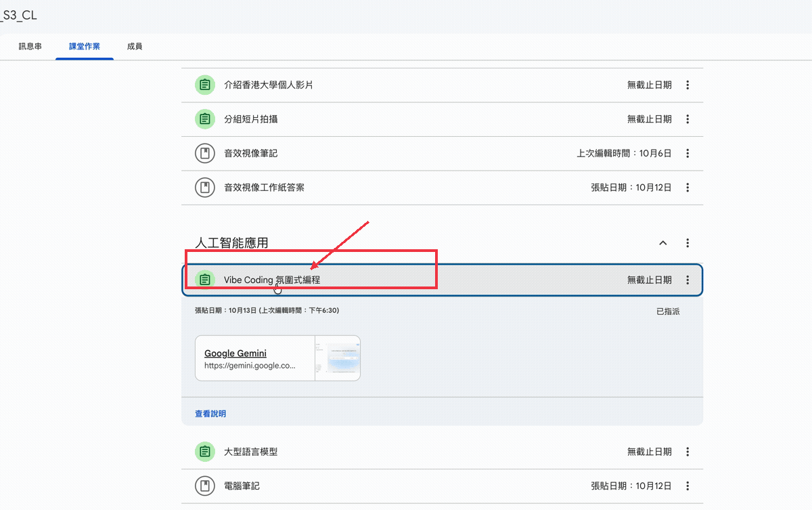The image size is (812, 510).
Task: Click the material icon beside 電腦筆記
Action: coord(204,486)
